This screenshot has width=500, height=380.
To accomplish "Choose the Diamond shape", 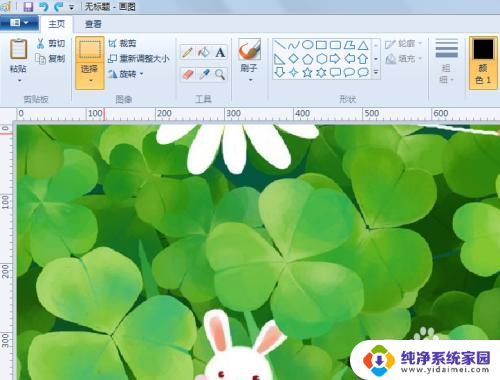I will tap(293, 59).
